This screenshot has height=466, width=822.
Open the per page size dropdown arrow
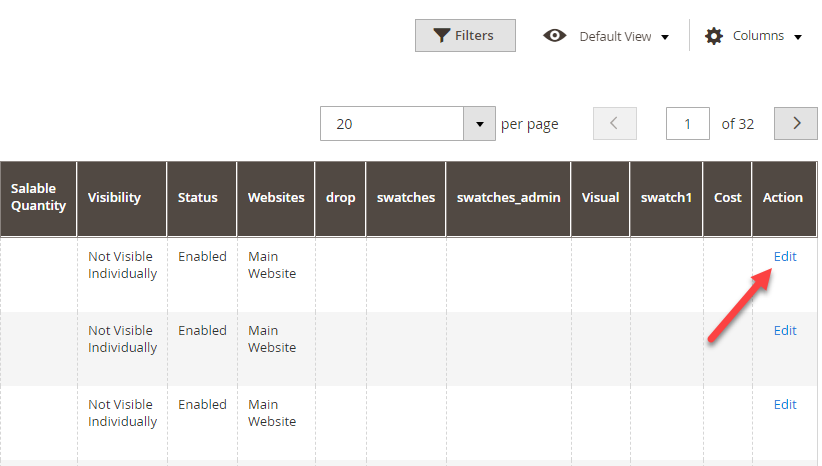[479, 124]
